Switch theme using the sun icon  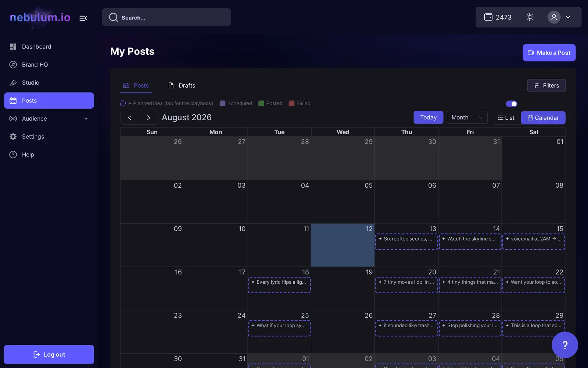tap(529, 17)
